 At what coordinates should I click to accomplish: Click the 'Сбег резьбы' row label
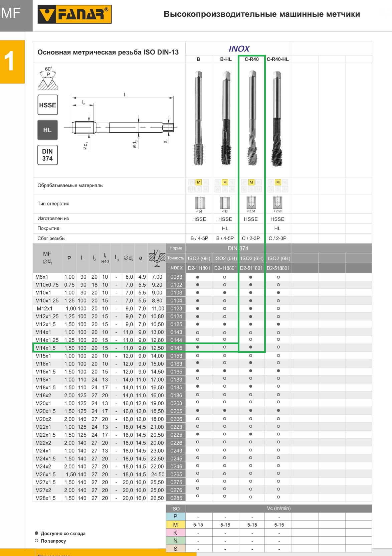tap(51, 238)
